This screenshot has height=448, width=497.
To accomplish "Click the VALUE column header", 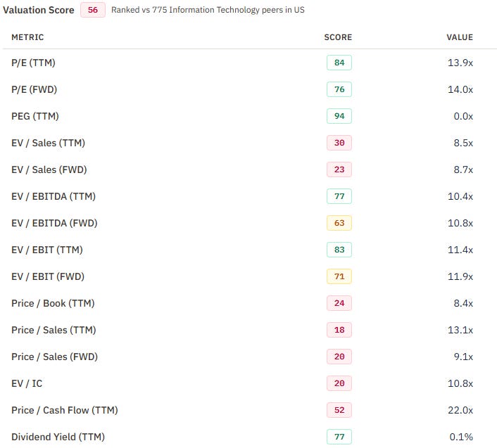I will click(460, 37).
